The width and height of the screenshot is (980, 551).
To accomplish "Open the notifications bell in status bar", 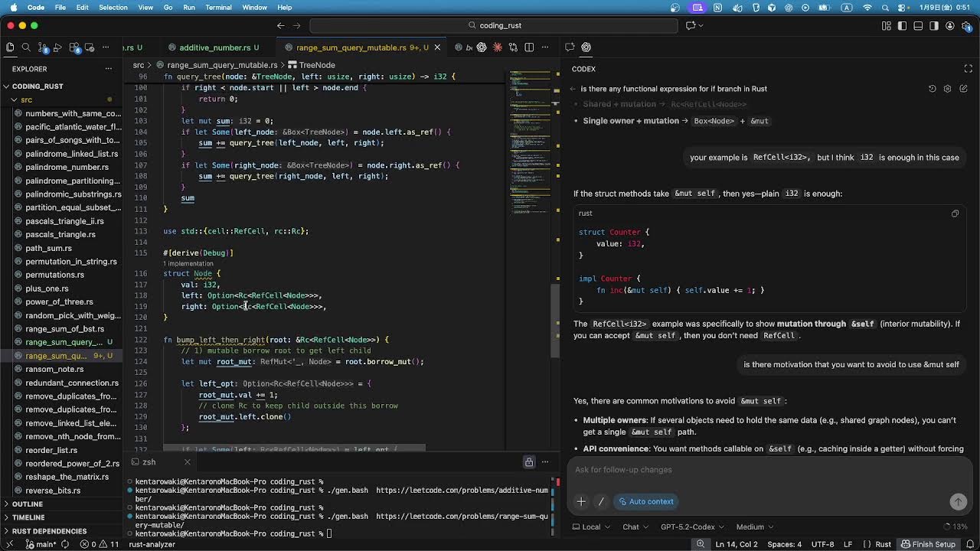I will pyautogui.click(x=969, y=544).
